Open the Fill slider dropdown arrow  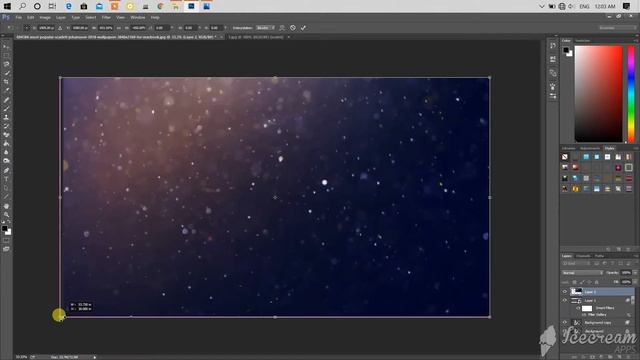click(x=635, y=282)
